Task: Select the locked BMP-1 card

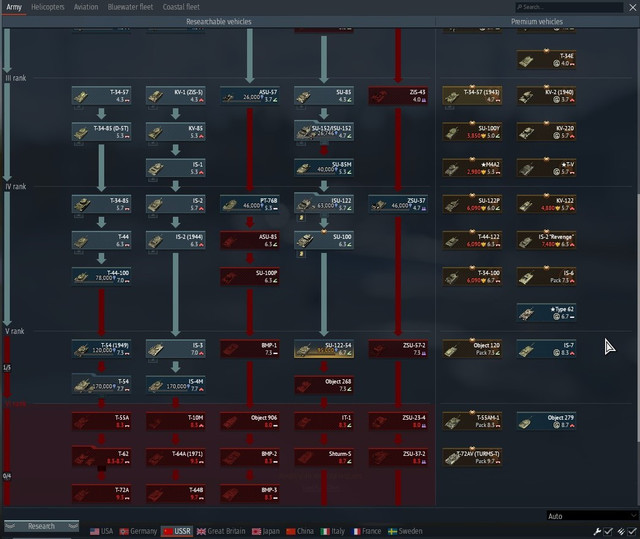Action: (250, 349)
